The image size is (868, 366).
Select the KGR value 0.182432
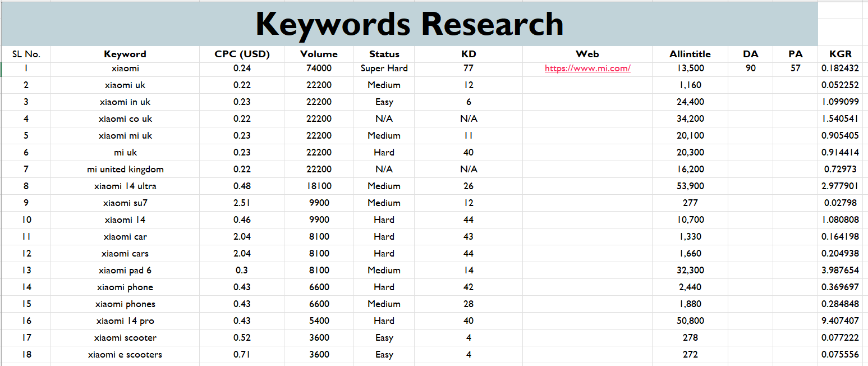(x=841, y=68)
